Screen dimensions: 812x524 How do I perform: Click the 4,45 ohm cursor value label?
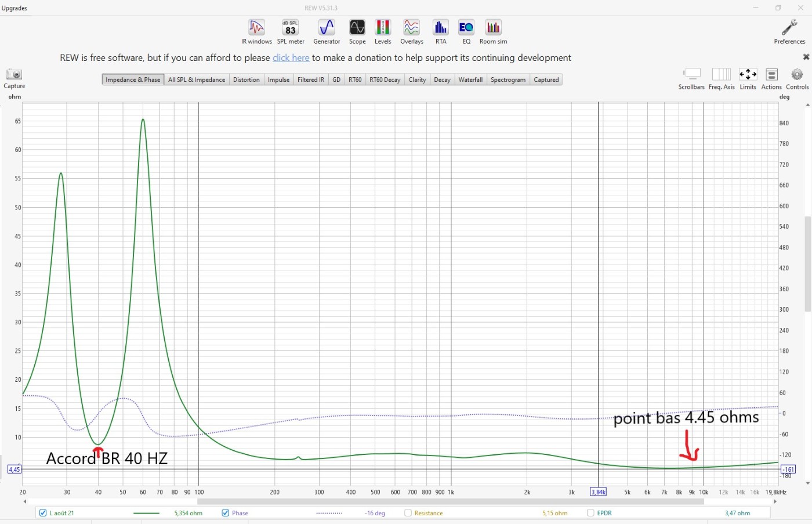click(14, 469)
